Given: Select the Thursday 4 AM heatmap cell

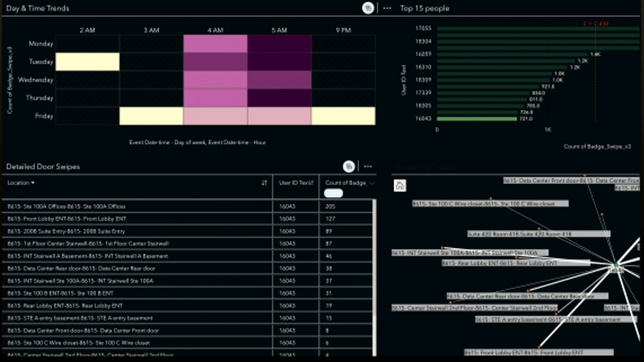Looking at the screenshot, I should pyautogui.click(x=216, y=98).
